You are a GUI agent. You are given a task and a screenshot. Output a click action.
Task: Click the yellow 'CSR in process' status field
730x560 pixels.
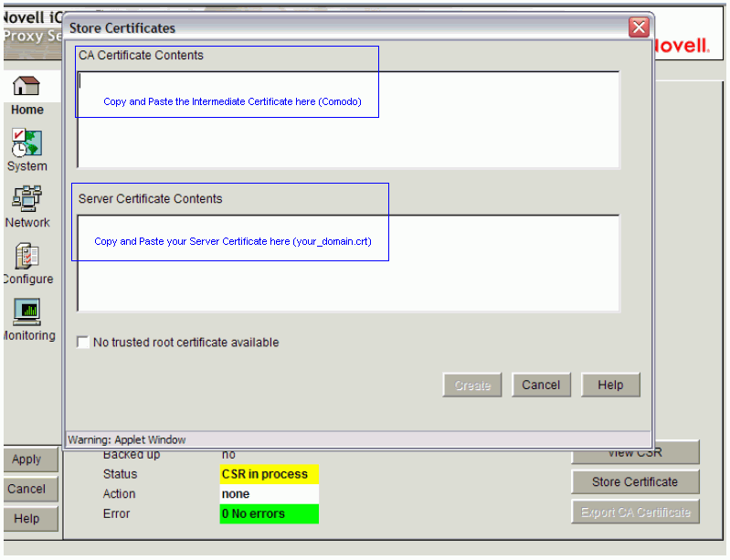click(270, 474)
